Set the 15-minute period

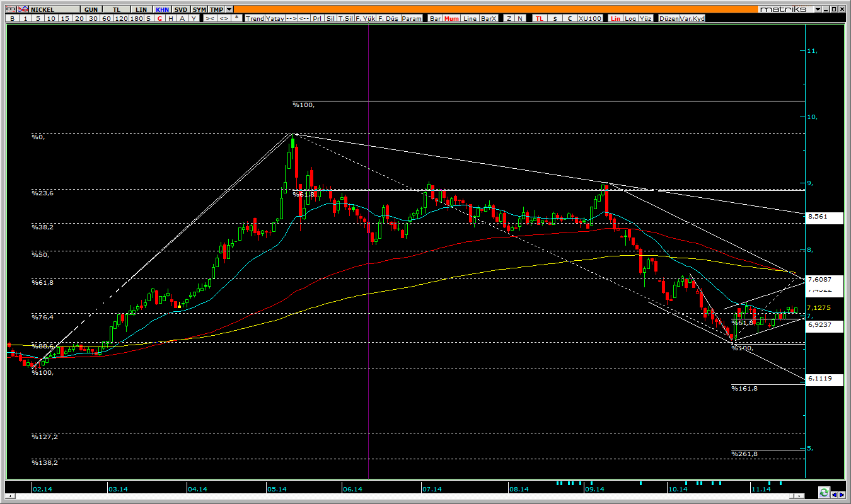pos(65,18)
